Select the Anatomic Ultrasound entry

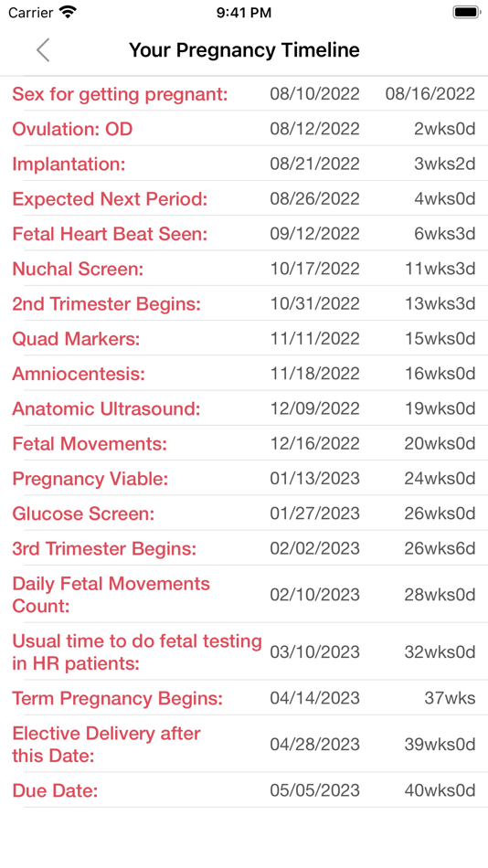point(244,408)
